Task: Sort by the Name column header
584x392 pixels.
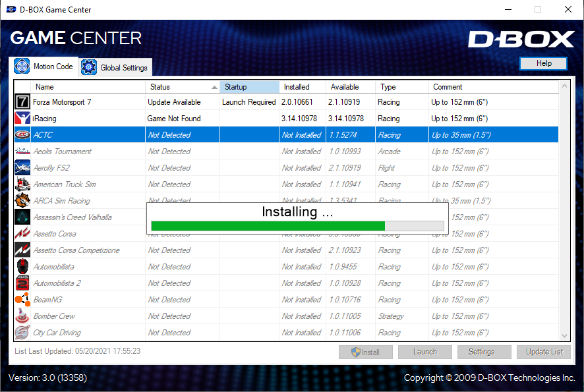Action: tap(88, 87)
